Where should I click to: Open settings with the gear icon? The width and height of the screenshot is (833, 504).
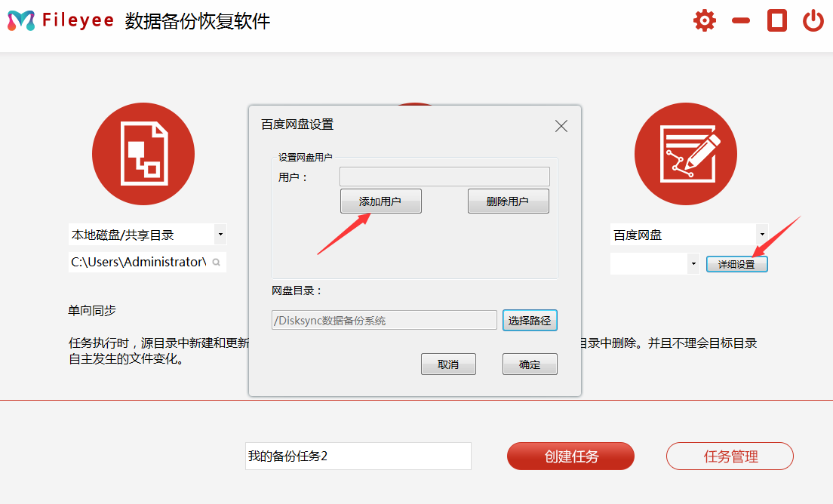click(x=705, y=20)
